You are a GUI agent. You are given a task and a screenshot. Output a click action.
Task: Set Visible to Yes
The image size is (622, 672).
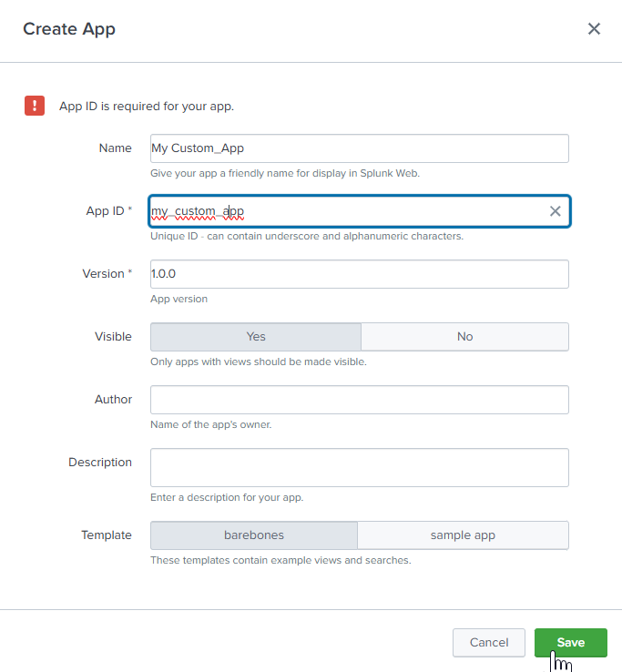(256, 337)
